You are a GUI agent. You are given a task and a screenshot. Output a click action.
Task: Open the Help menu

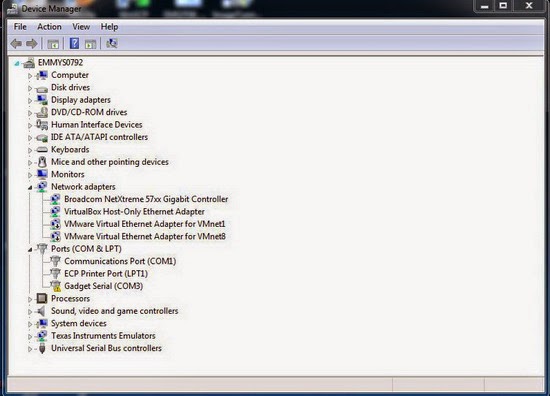109,27
